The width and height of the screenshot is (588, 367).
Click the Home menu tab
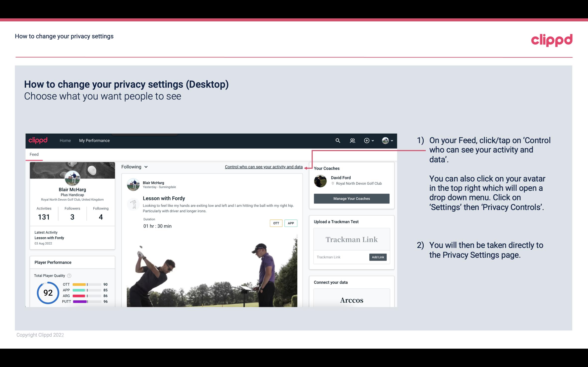(65, 140)
